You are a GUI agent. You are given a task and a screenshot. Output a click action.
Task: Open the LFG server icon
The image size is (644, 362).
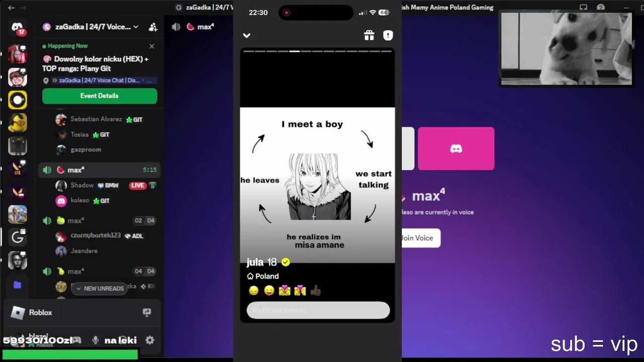(x=18, y=168)
